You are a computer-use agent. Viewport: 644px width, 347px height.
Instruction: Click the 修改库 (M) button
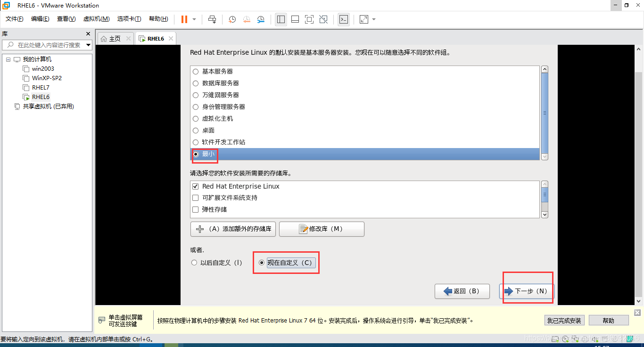pos(322,229)
